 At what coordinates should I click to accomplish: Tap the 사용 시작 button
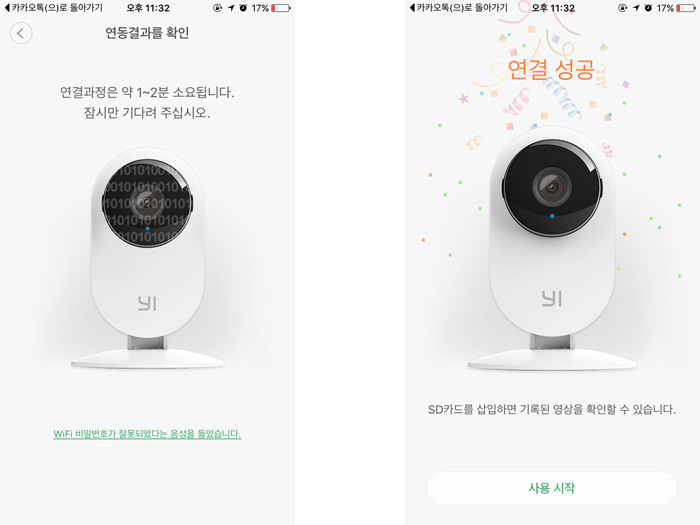click(x=552, y=488)
